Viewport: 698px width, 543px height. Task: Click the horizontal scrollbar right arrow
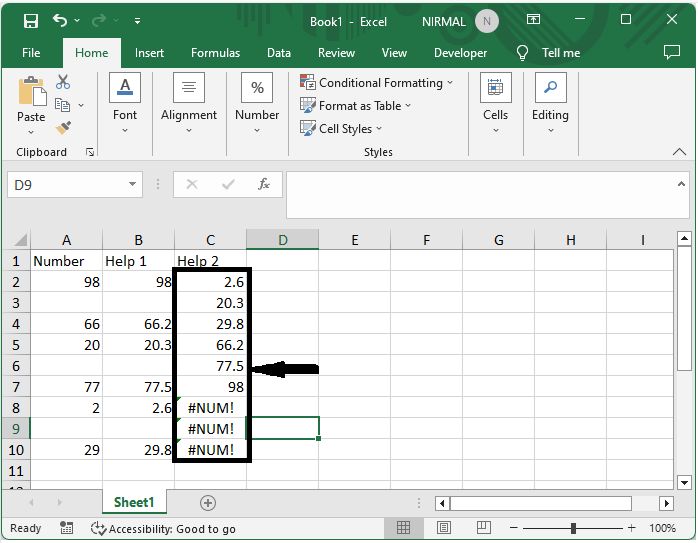[x=666, y=503]
